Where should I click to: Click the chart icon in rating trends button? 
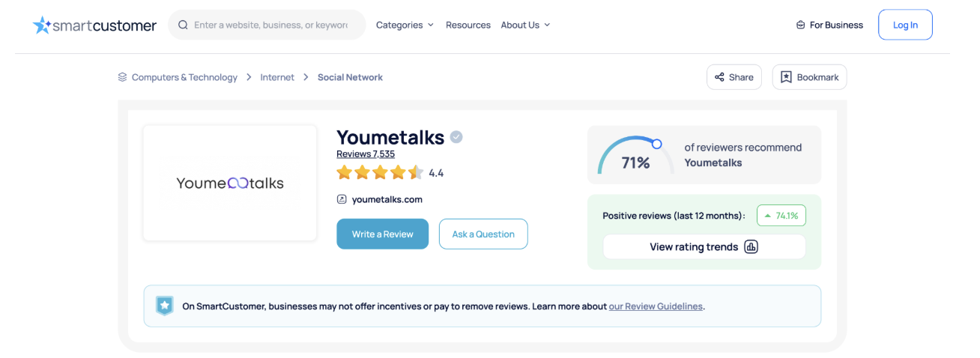point(751,246)
